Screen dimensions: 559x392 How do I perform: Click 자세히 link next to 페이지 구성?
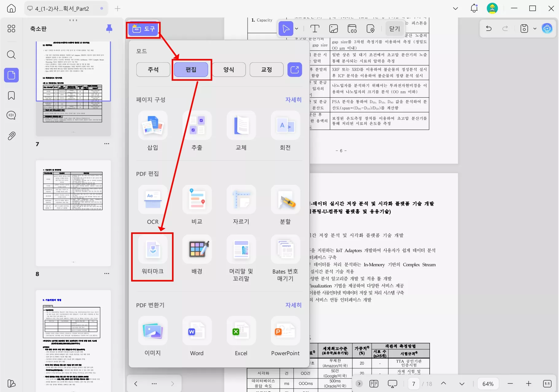pos(293,100)
